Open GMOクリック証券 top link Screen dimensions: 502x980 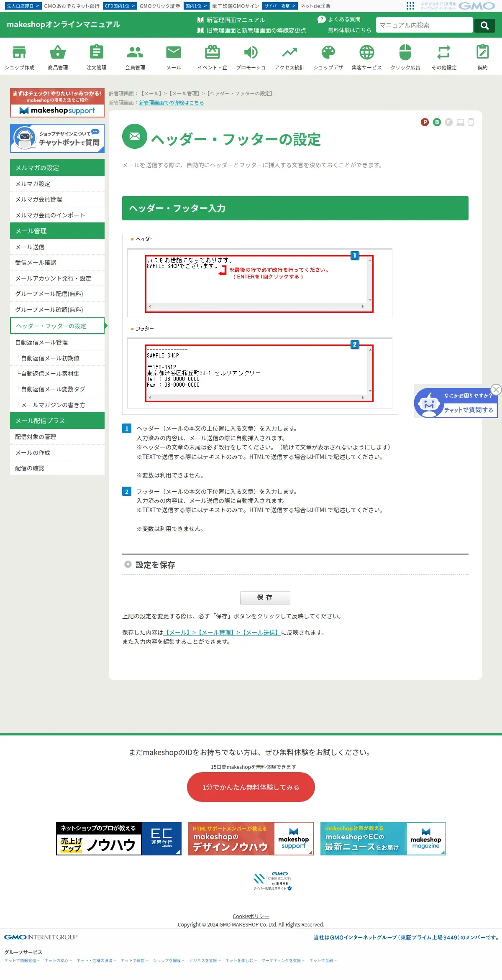pos(160,6)
